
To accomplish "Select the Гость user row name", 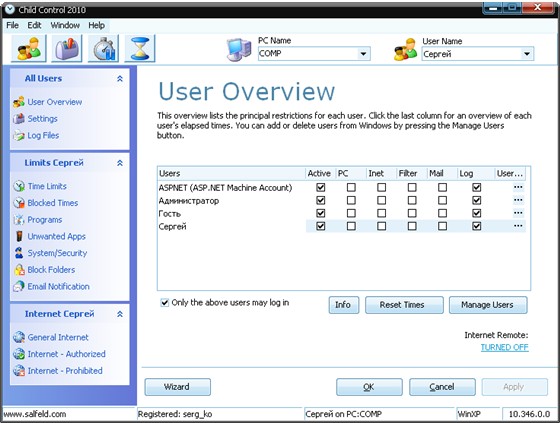I will [170, 214].
